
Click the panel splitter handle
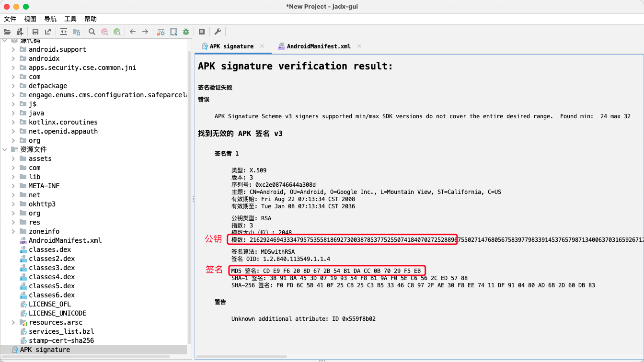tap(193, 199)
